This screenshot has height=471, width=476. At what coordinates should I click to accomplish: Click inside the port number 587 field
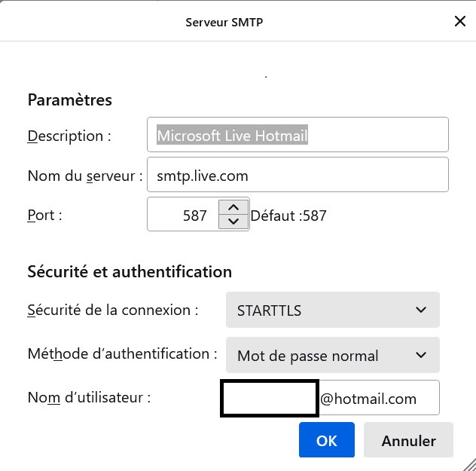point(183,214)
